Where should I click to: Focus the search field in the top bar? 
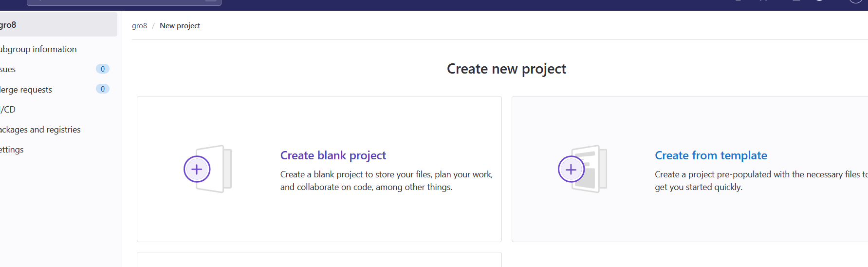(x=124, y=2)
